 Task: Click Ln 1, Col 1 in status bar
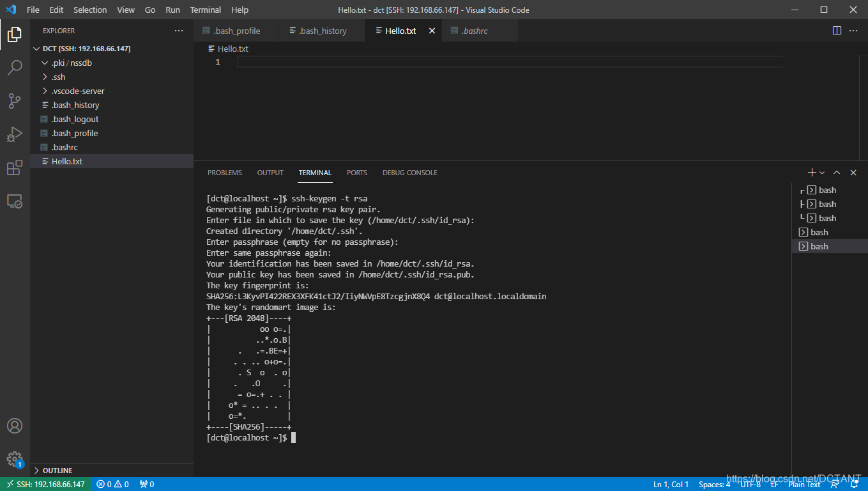[671, 484]
